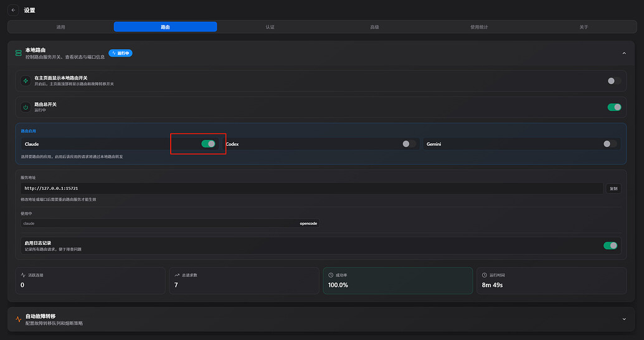
Task: Turn off the 路由总开关 toggle
Action: point(614,107)
